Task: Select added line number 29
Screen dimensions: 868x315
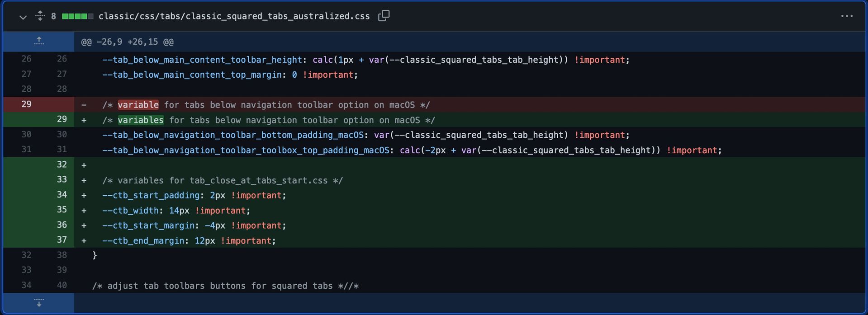Action: coord(62,119)
